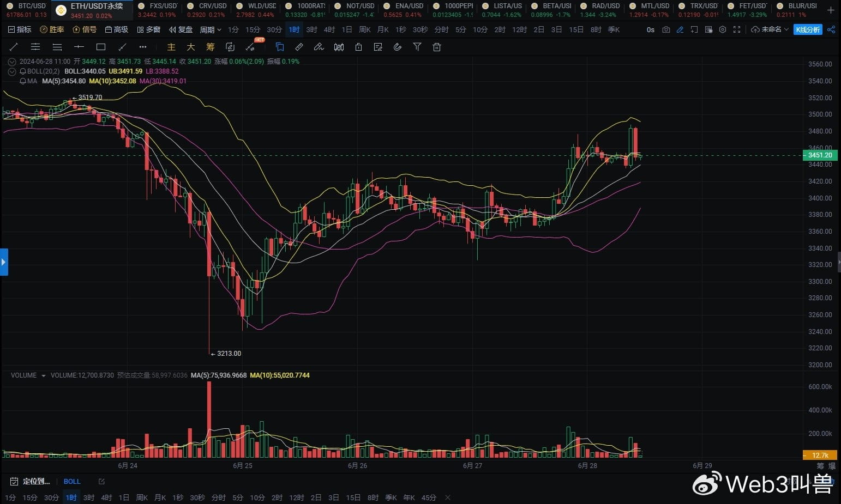
Task: Switch to the NOT/USDT symbol tab
Action: point(354,10)
